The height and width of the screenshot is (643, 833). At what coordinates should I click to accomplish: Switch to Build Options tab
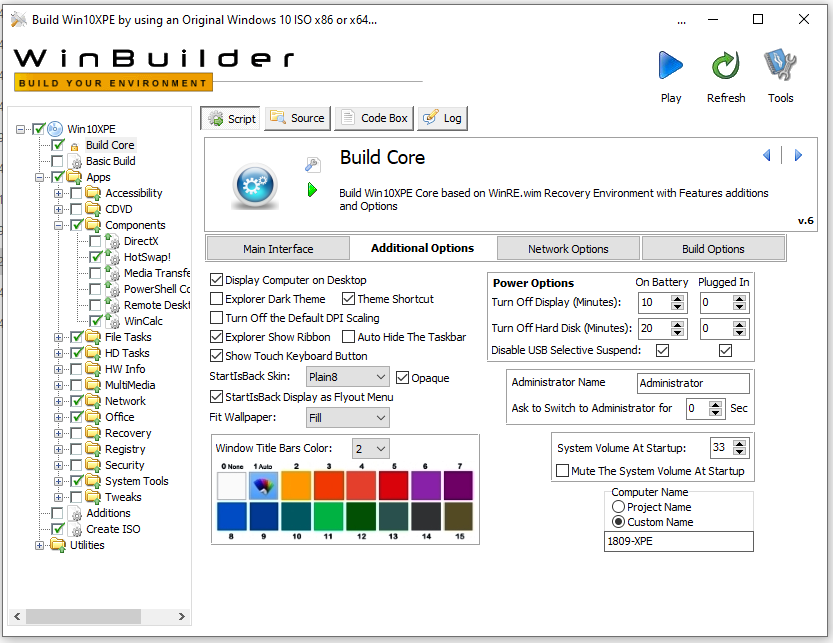click(x=713, y=249)
